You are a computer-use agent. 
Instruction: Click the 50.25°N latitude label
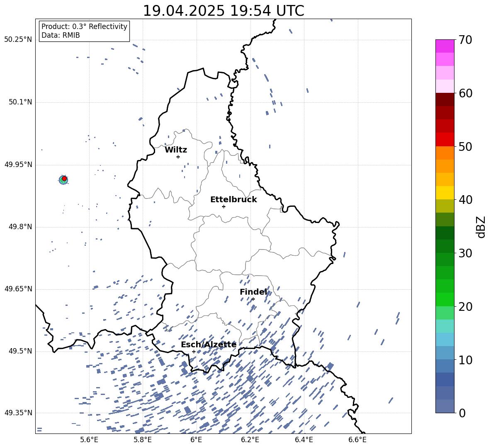pyautogui.click(x=18, y=40)
